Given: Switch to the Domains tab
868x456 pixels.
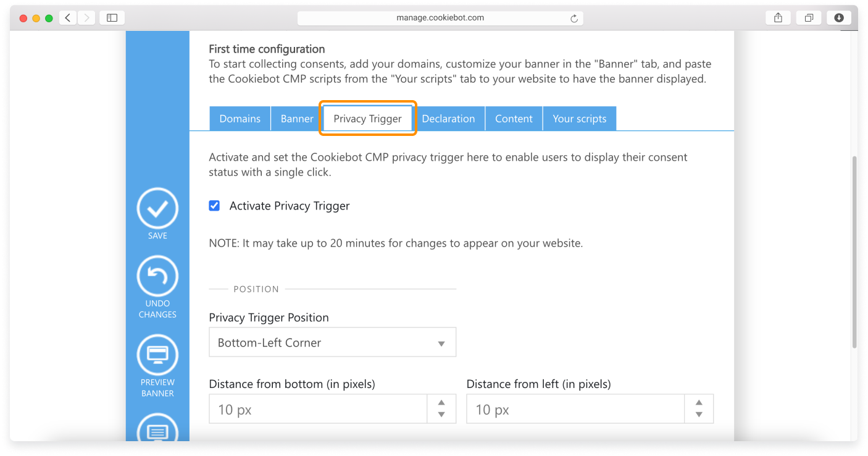Looking at the screenshot, I should tap(240, 119).
